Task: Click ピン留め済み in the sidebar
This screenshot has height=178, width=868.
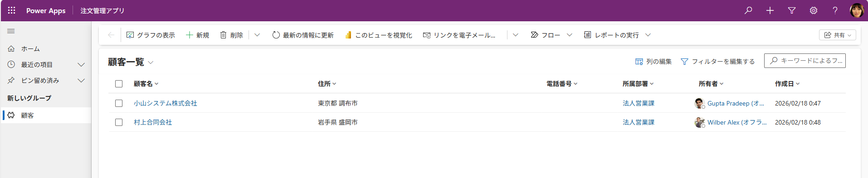Action: pos(40,81)
